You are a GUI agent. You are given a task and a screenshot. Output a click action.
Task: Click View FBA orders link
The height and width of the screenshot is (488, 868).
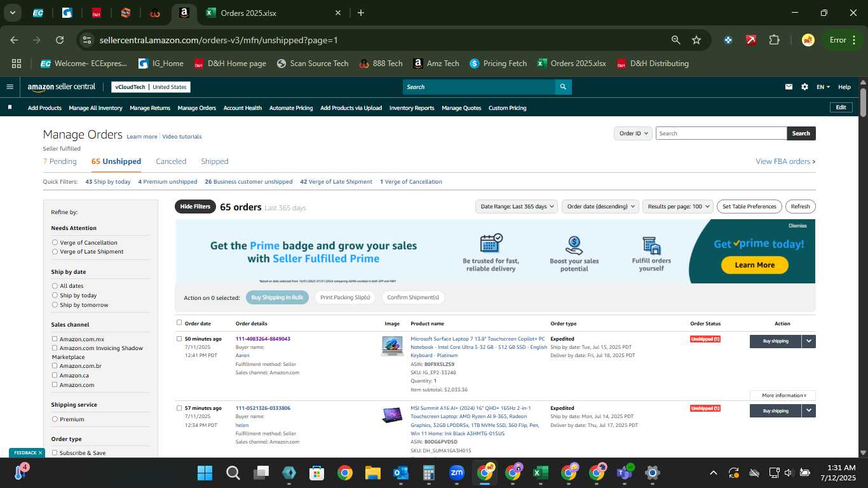(x=785, y=161)
